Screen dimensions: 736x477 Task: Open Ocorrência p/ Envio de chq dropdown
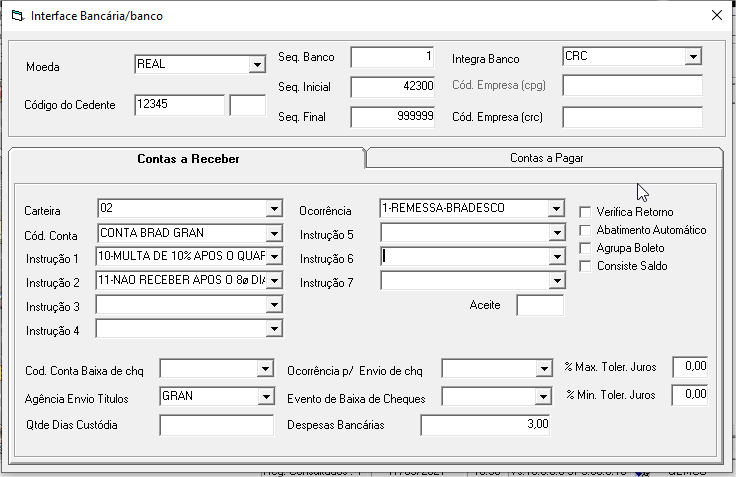click(544, 369)
